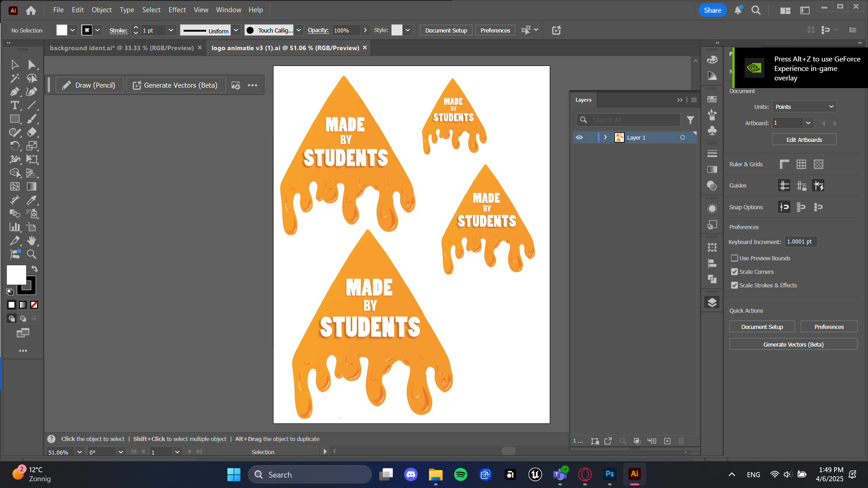Screen dimensions: 868x488
Task: Select the Type tool
Action: [14, 105]
